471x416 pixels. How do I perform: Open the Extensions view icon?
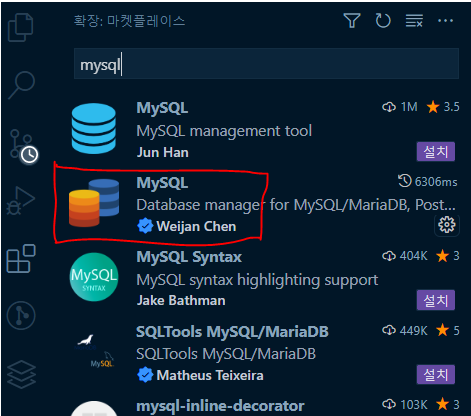(21, 259)
